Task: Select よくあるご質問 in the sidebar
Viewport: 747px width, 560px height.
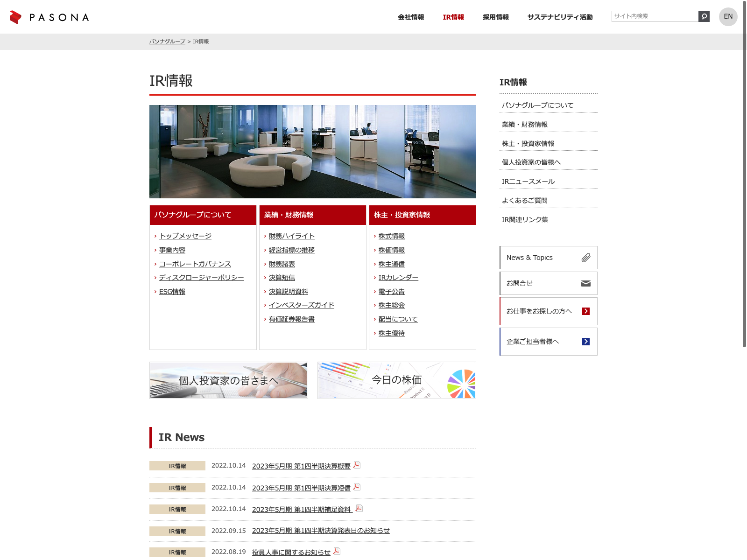Action: click(525, 201)
